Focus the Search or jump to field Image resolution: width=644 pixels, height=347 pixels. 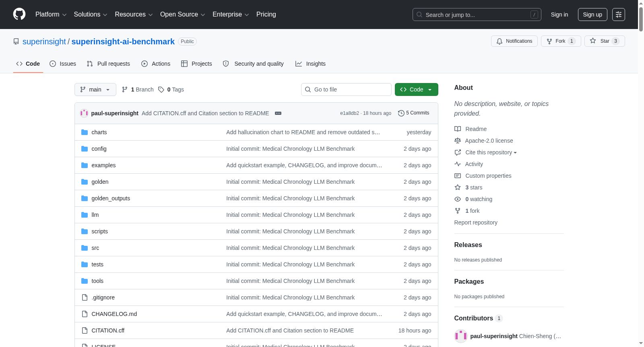477,15
